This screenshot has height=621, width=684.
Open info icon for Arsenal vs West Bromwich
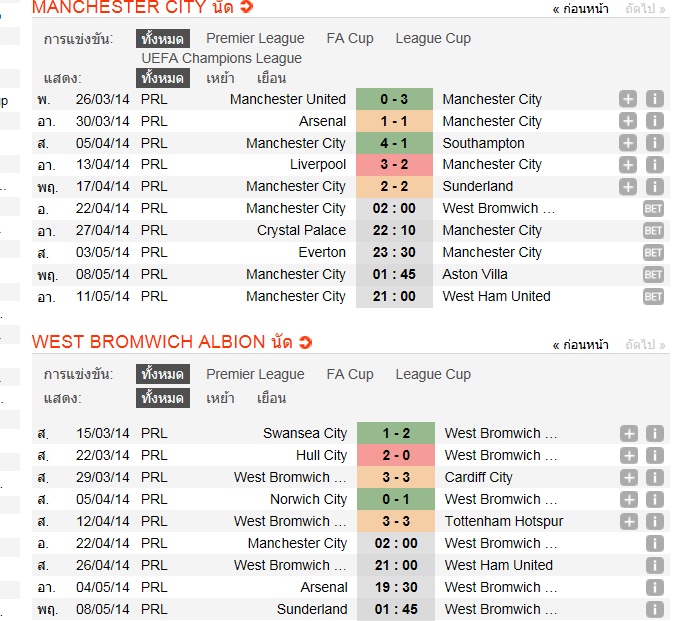pyautogui.click(x=654, y=588)
